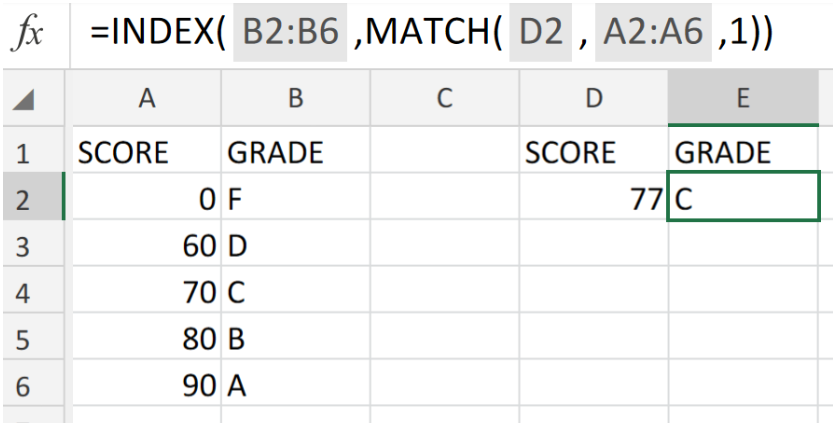
Task: Select cell E2 showing grade C
Action: (x=743, y=196)
